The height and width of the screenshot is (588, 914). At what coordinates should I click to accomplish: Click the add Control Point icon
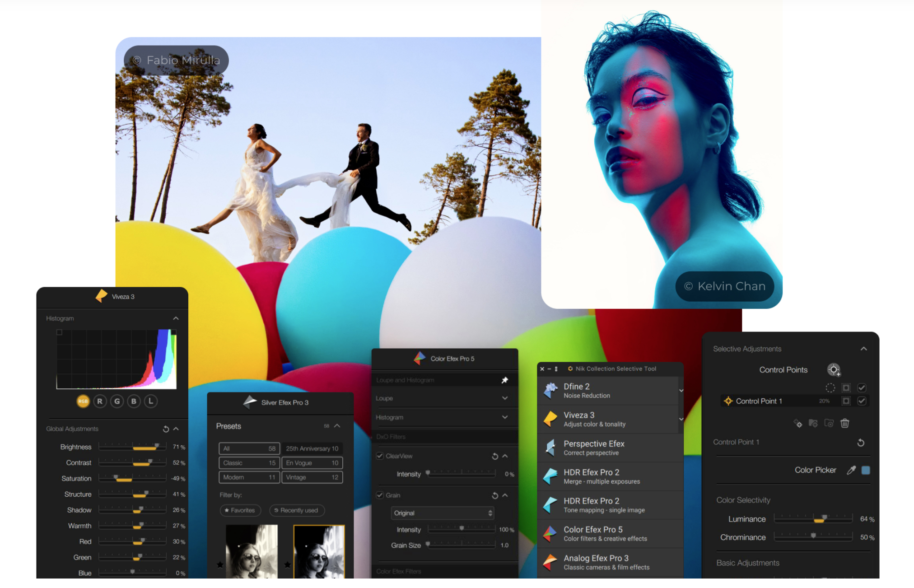tap(834, 370)
